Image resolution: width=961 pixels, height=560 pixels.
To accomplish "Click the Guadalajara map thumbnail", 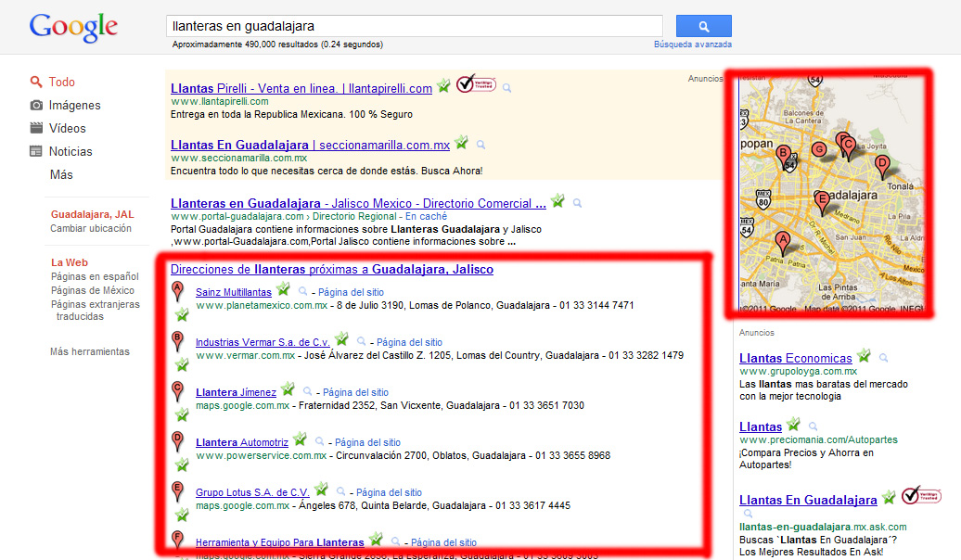I will pyautogui.click(x=832, y=195).
